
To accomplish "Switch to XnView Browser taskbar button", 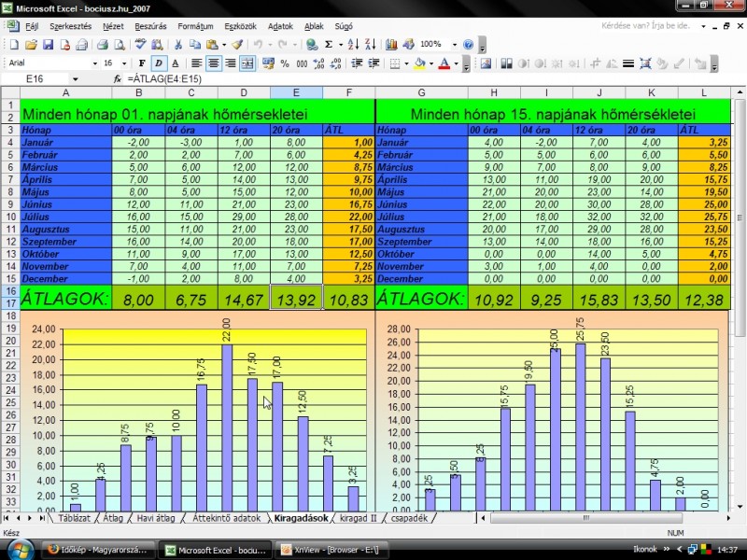I will tap(333, 551).
